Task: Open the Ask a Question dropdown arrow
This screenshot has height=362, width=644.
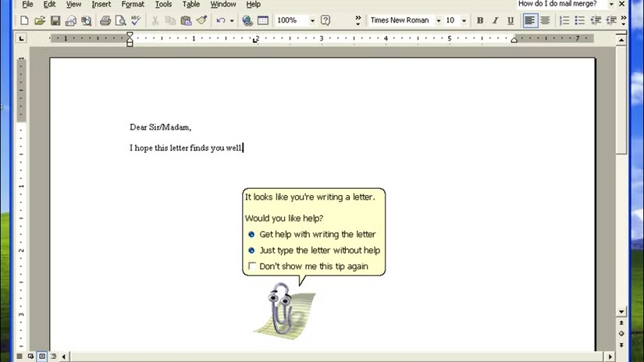Action: point(611,4)
